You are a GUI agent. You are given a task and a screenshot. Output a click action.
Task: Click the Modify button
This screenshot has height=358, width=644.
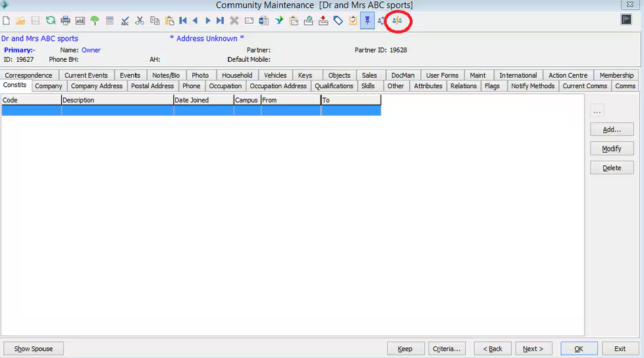[x=612, y=149]
